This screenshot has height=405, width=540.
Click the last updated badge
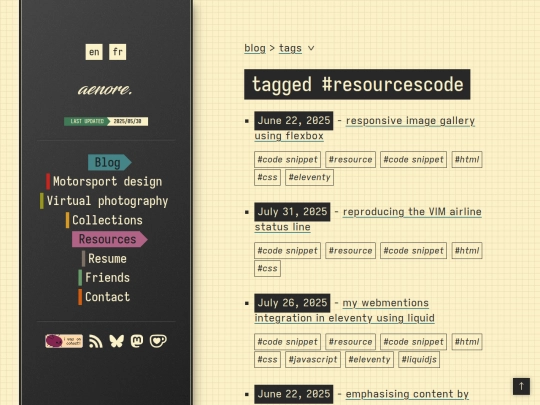tap(106, 121)
